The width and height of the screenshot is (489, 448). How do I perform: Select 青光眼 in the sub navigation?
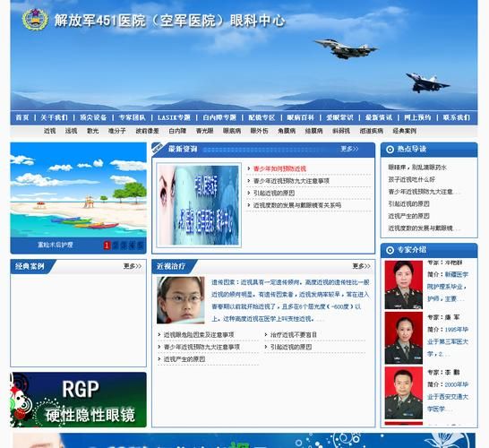tap(204, 131)
